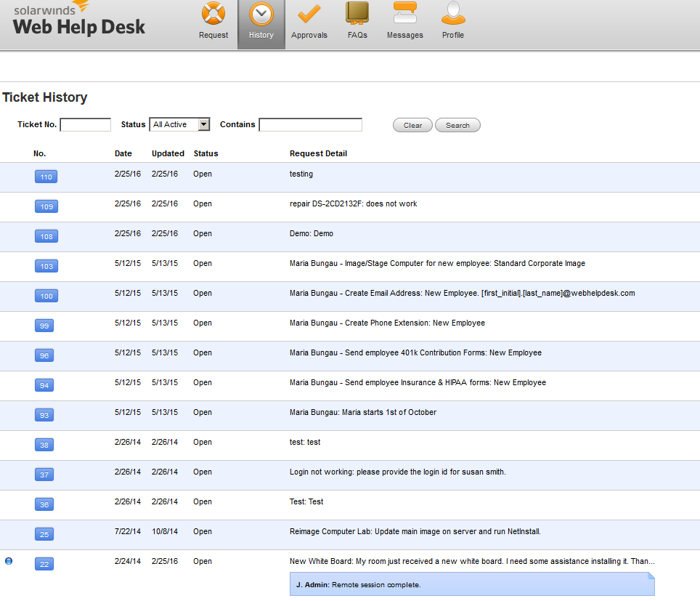Open ticket number 94
The height and width of the screenshot is (601, 700).
[x=44, y=385]
